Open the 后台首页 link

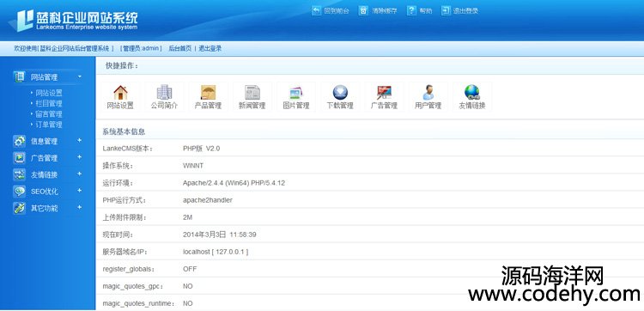(180, 48)
